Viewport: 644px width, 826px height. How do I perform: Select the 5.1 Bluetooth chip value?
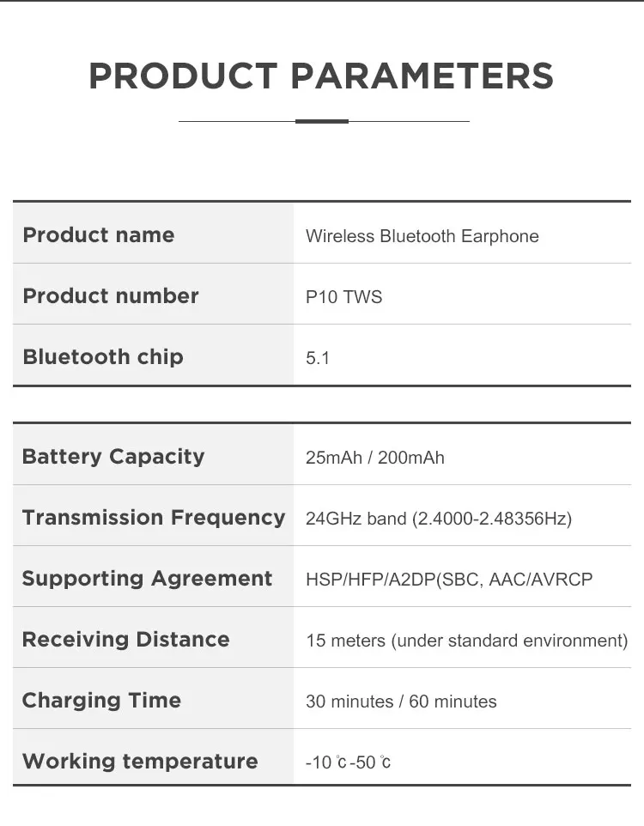(x=318, y=358)
